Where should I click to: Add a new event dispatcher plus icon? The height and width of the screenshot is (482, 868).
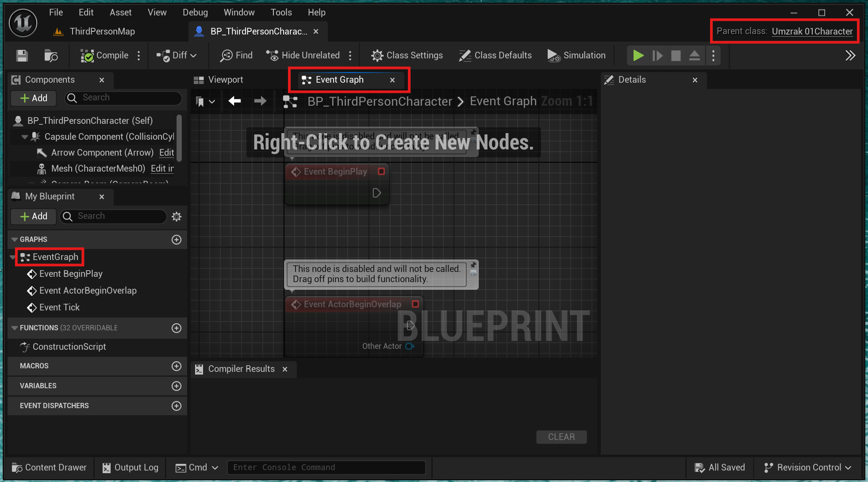click(177, 406)
